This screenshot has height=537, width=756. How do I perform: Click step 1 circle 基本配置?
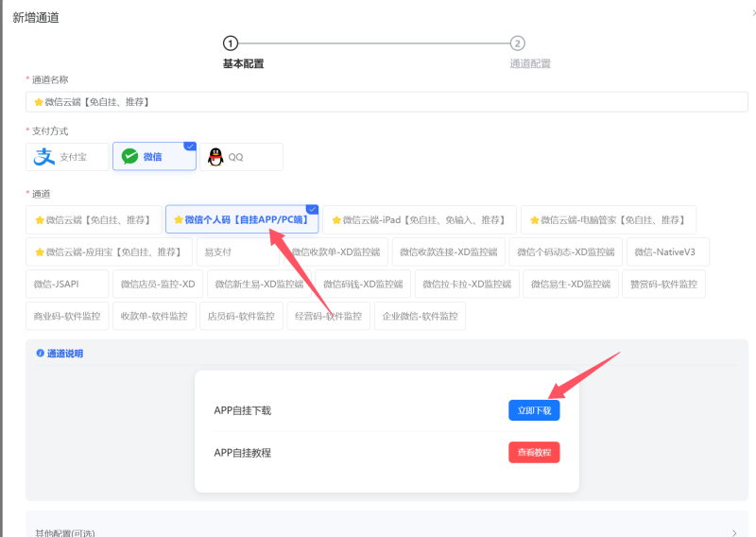pyautogui.click(x=231, y=43)
